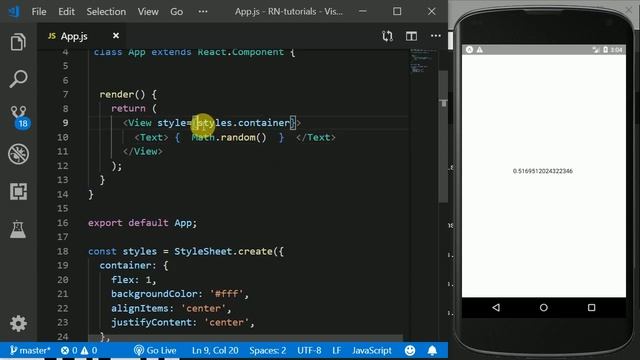
Task: Change end of line sequence LF
Action: [337, 350]
